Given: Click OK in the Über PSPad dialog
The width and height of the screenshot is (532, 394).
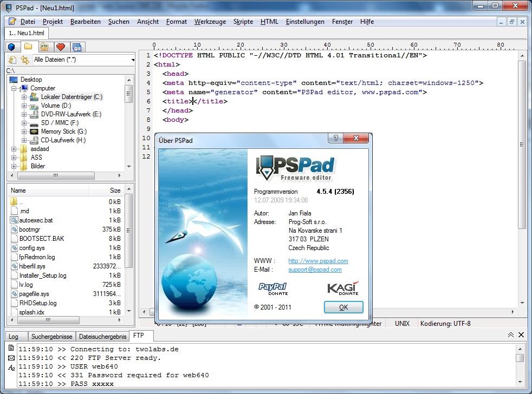Looking at the screenshot, I should coord(343,307).
